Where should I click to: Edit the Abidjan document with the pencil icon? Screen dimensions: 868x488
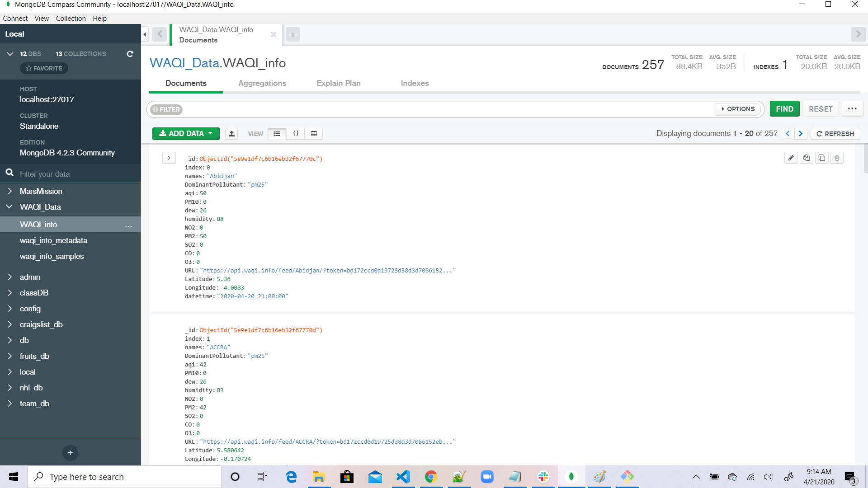(x=791, y=158)
